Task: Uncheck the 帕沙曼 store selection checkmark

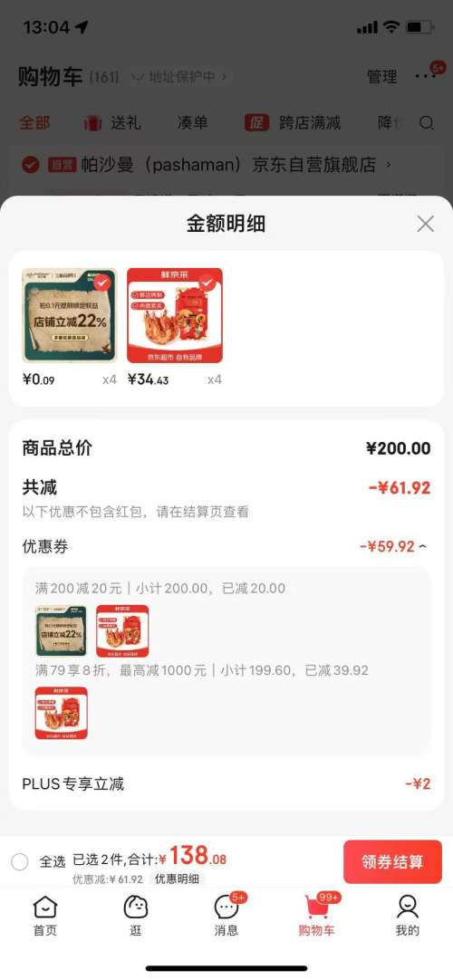Action: pos(31,165)
